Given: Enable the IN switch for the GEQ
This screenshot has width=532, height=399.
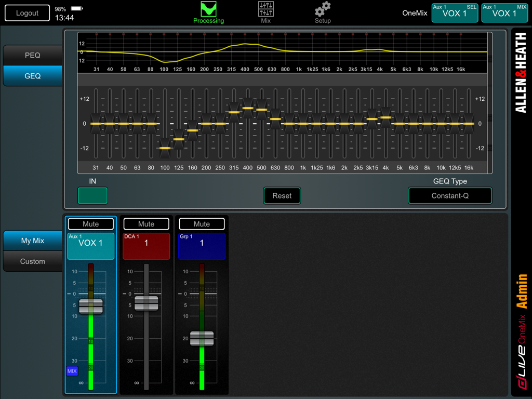Looking at the screenshot, I should coord(94,196).
